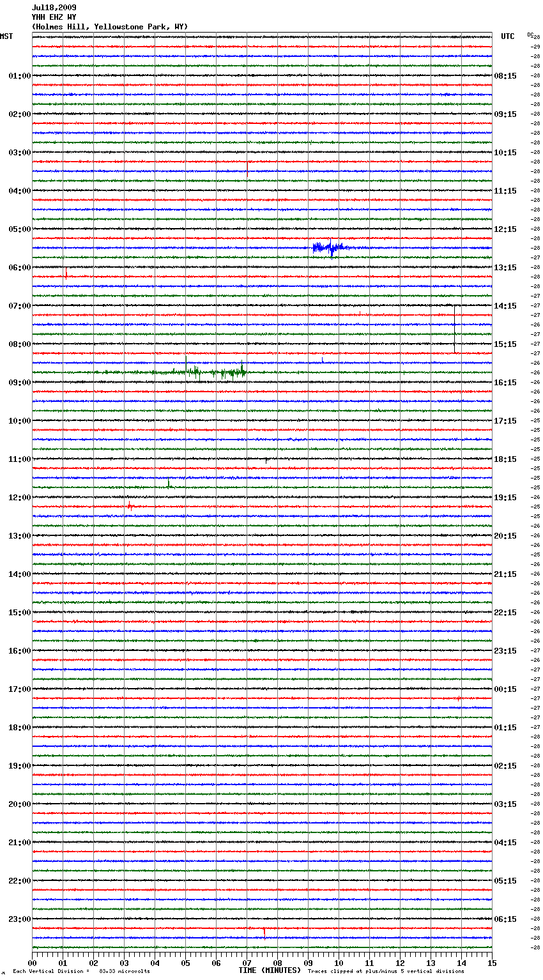Click the "20:15" UTC time label
The height and width of the screenshot is (980, 543).
(x=505, y=536)
